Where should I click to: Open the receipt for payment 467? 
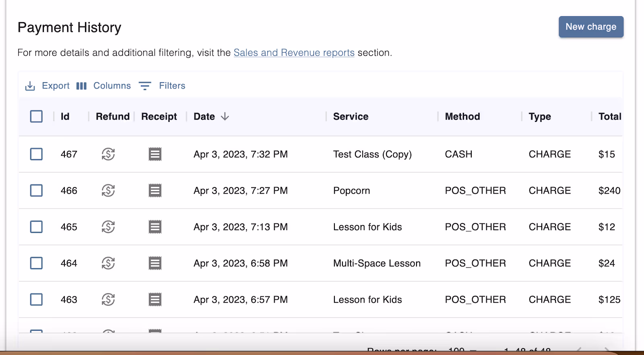(x=155, y=154)
